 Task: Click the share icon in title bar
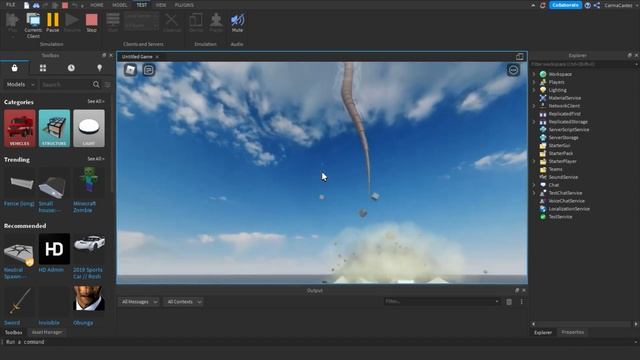[x=597, y=5]
